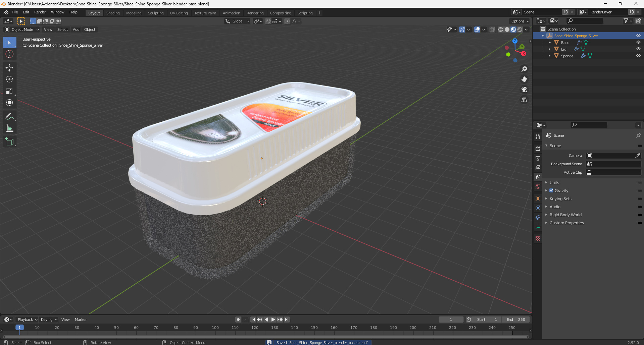This screenshot has height=345, width=644.
Task: Jump to the timeline end frame
Action: point(287,320)
